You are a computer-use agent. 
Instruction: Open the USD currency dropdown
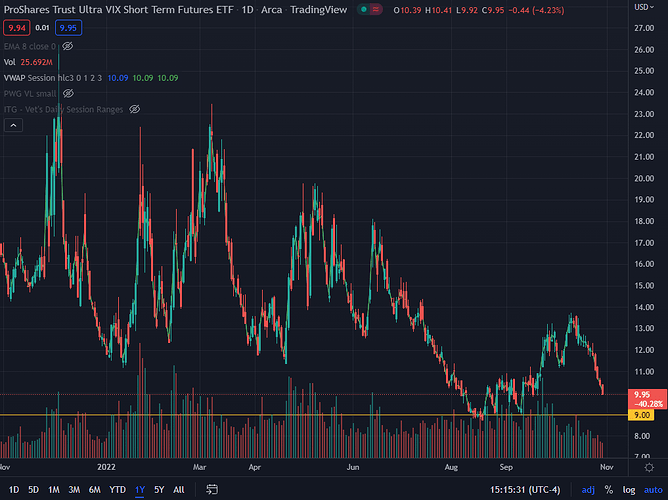[643, 7]
